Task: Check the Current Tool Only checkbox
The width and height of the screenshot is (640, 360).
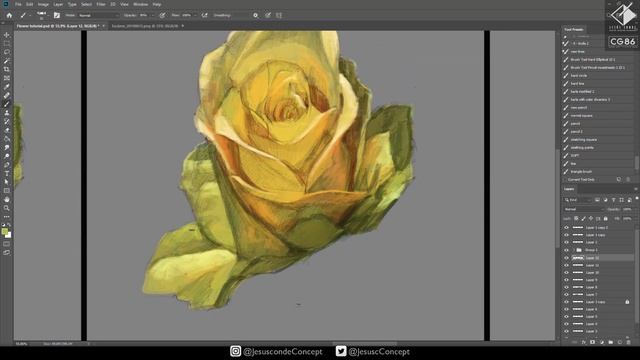Action: (x=565, y=180)
